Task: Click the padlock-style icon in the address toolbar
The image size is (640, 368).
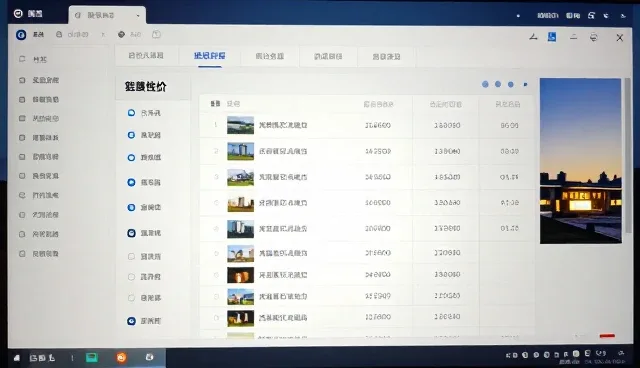Action: click(59, 35)
